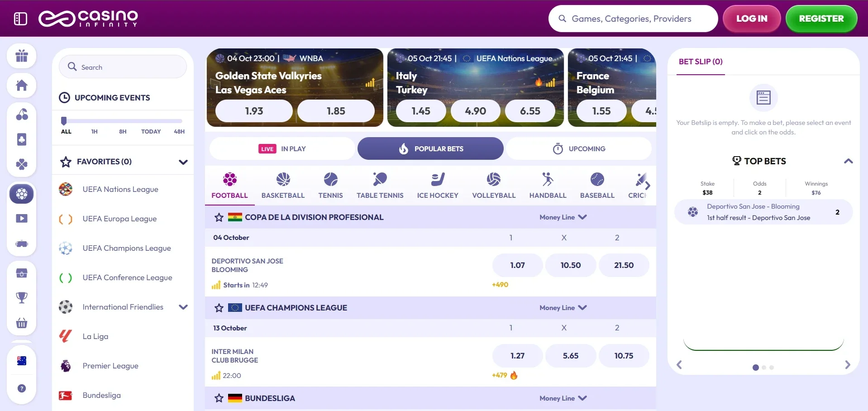
Task: Open the video play icon in the sidebar
Action: tap(22, 219)
